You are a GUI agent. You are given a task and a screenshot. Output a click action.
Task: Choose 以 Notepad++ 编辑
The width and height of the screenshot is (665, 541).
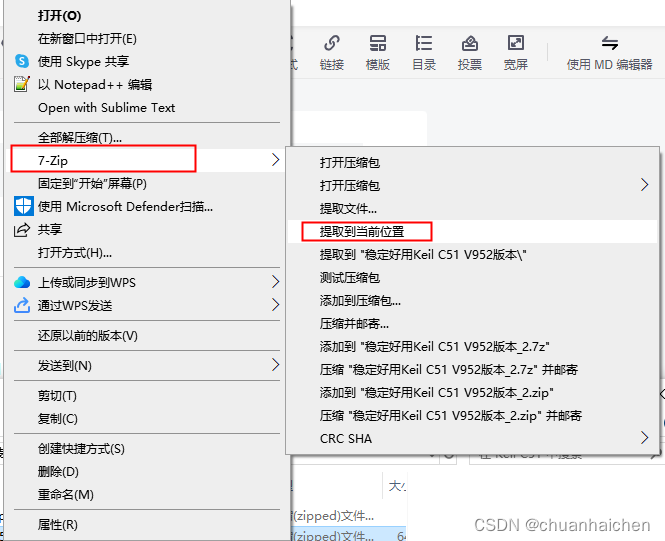point(95,84)
